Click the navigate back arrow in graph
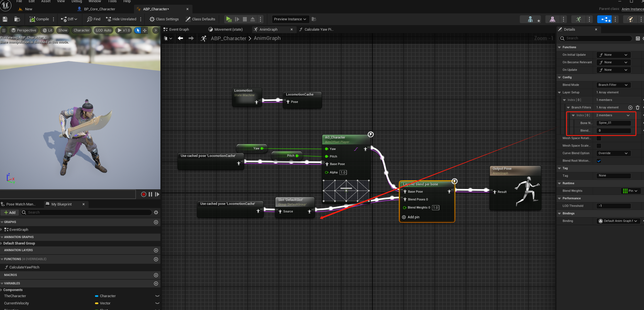 pyautogui.click(x=180, y=38)
